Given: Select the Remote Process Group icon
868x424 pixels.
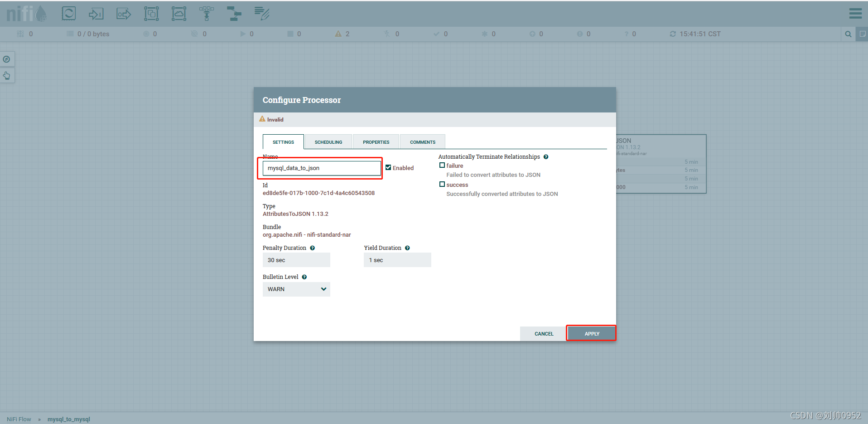Looking at the screenshot, I should (x=179, y=14).
